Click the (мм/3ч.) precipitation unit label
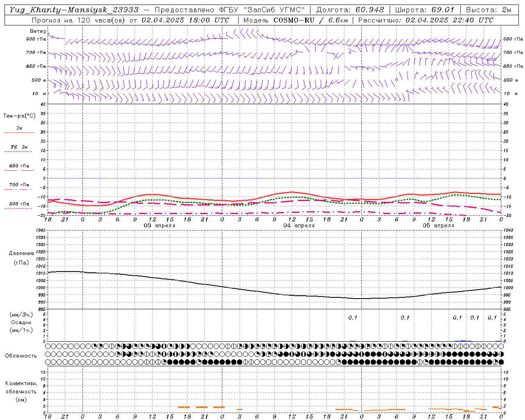The width and height of the screenshot is (525, 420). pos(21,315)
